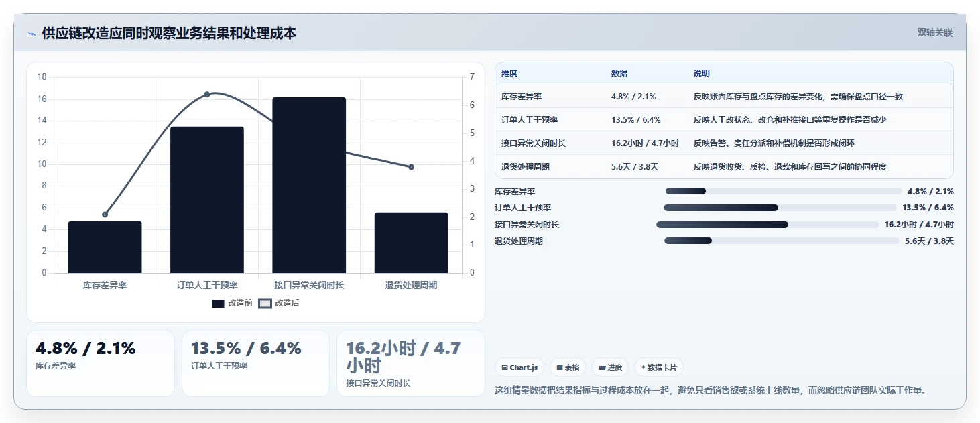Click the 退货处理周期 progress bar
980x423 pixels.
782,241
